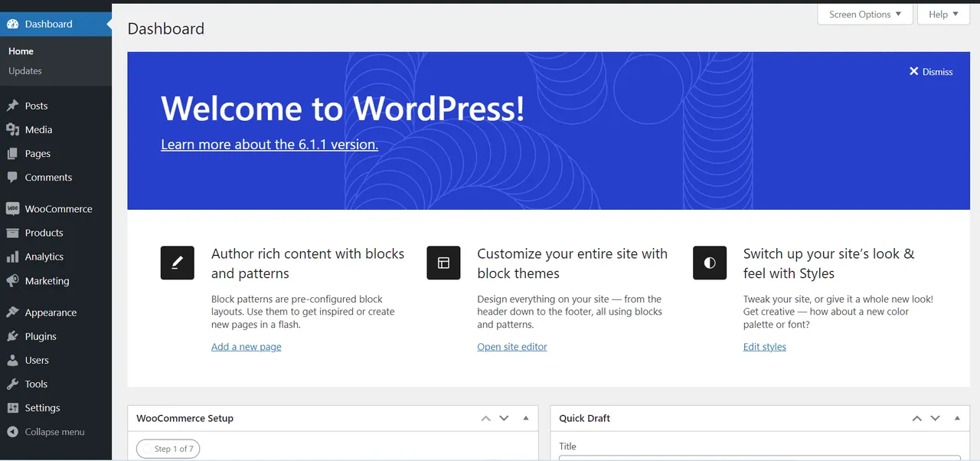980x461 pixels.
Task: Click the Quick Draft Title input field
Action: pyautogui.click(x=759, y=458)
